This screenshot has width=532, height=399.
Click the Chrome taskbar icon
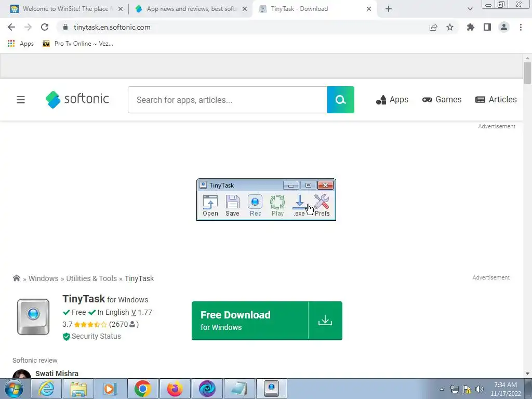(143, 389)
